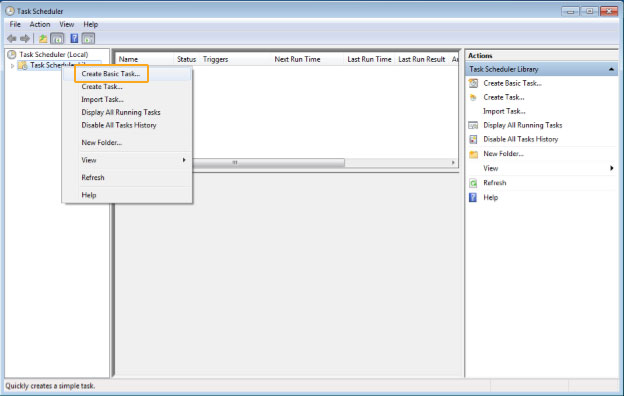Image resolution: width=625 pixels, height=396 pixels.
Task: Open the View submenu arrow in Actions pane
Action: [x=611, y=168]
